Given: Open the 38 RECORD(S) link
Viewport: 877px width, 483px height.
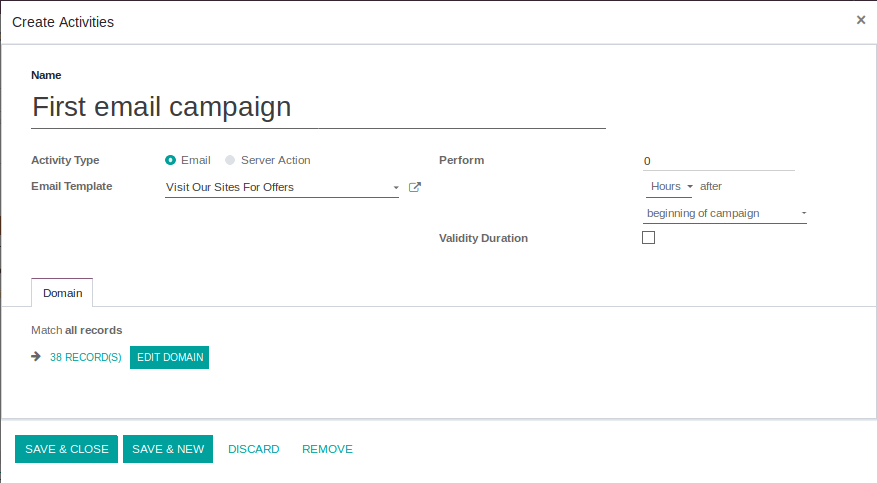Looking at the screenshot, I should 86,357.
